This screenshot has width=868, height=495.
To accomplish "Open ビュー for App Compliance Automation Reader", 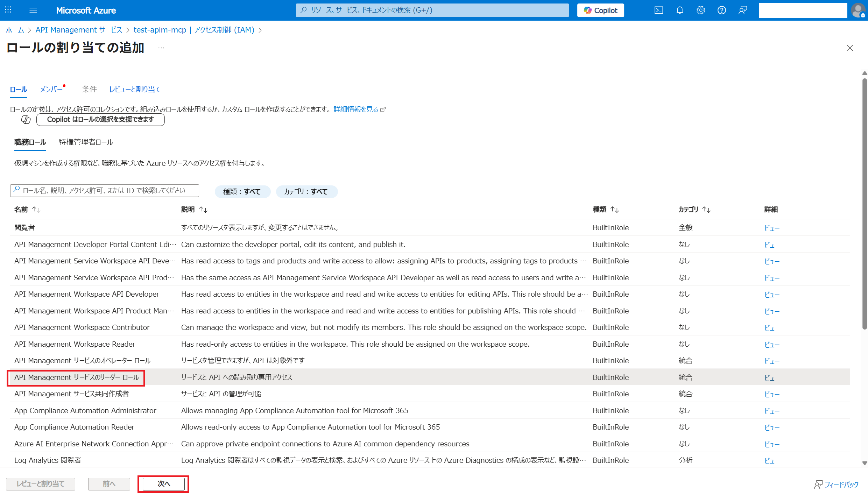I will 772,427.
